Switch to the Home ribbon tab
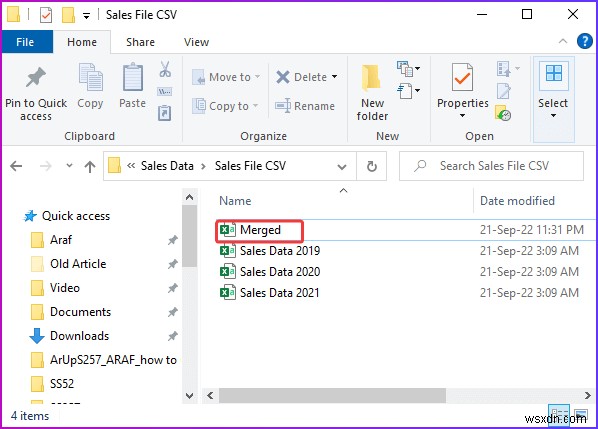This screenshot has width=598, height=429. click(82, 42)
